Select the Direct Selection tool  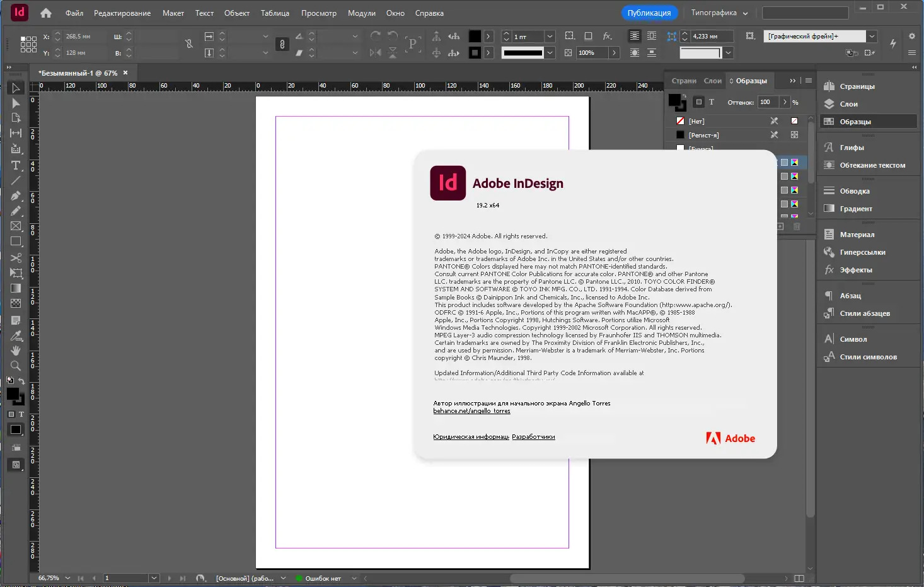(x=16, y=103)
